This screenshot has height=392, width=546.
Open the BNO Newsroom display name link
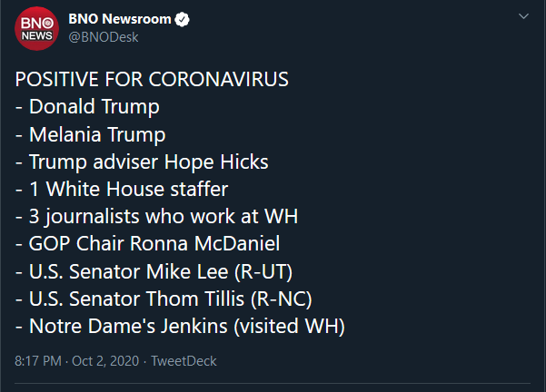coord(120,19)
